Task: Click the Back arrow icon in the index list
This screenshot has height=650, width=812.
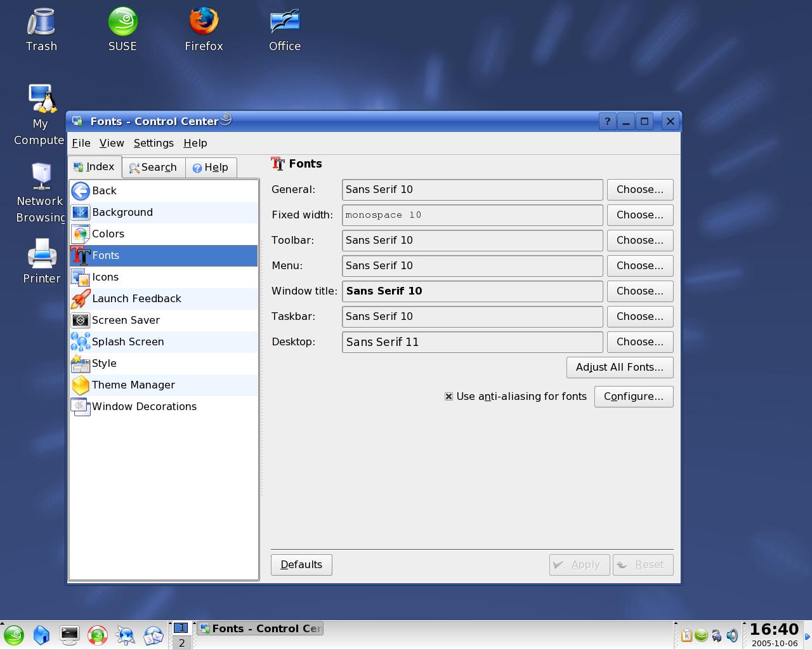Action: [81, 190]
